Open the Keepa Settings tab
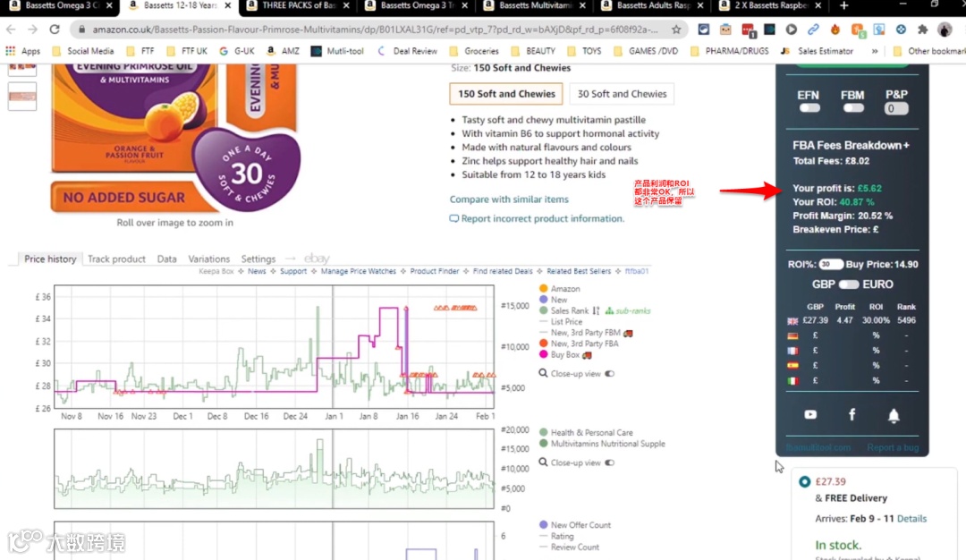The image size is (966, 560). point(258,259)
